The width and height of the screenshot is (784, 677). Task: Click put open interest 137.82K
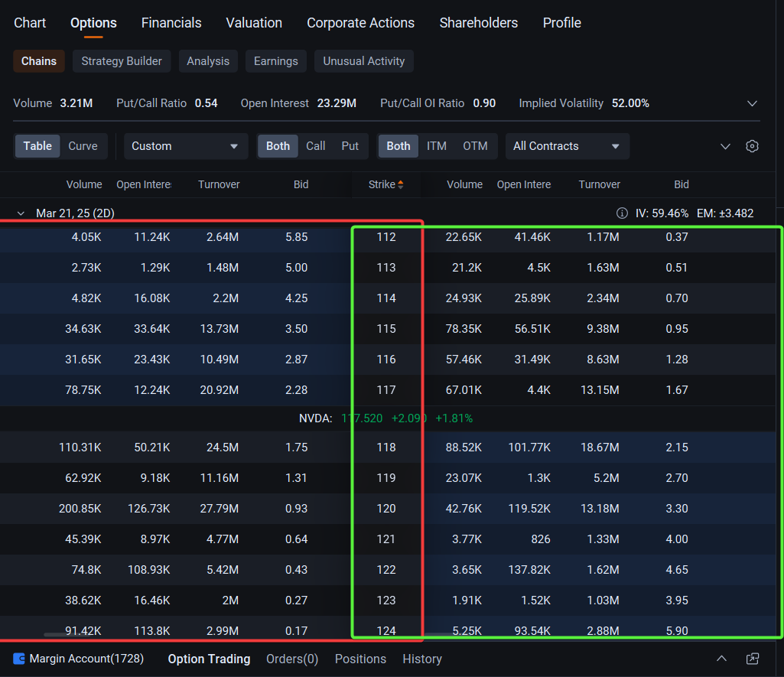[529, 570]
